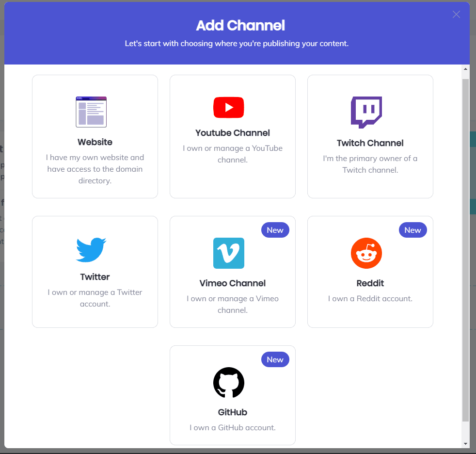Click "I own a GitHub account." text
476x454 pixels.
point(233,428)
